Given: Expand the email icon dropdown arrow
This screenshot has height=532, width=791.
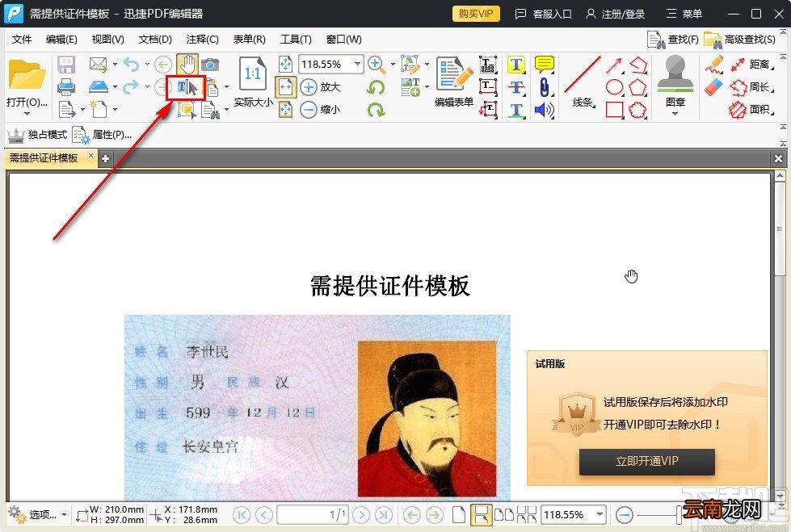Looking at the screenshot, I should click(x=115, y=65).
